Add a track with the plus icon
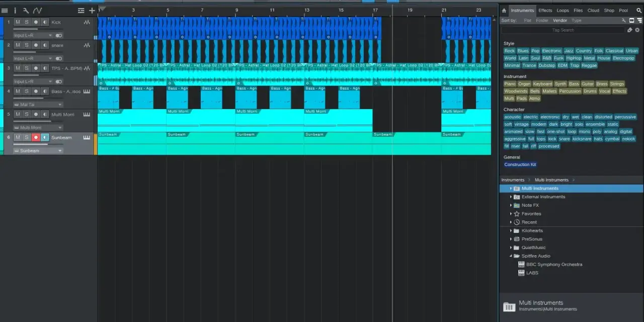 click(92, 10)
